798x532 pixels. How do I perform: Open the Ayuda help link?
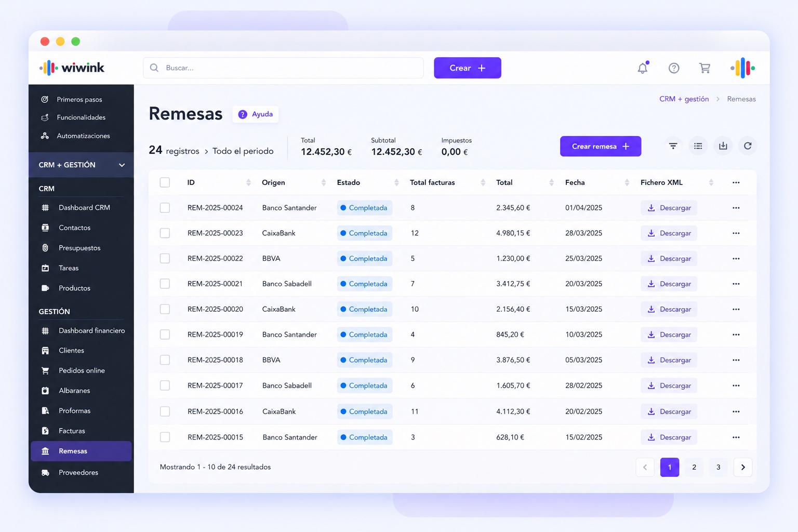pos(256,114)
